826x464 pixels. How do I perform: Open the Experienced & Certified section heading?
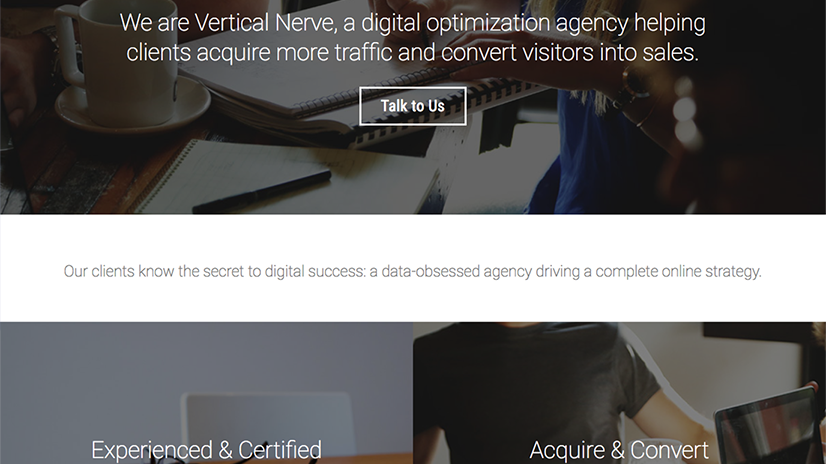pos(206,449)
